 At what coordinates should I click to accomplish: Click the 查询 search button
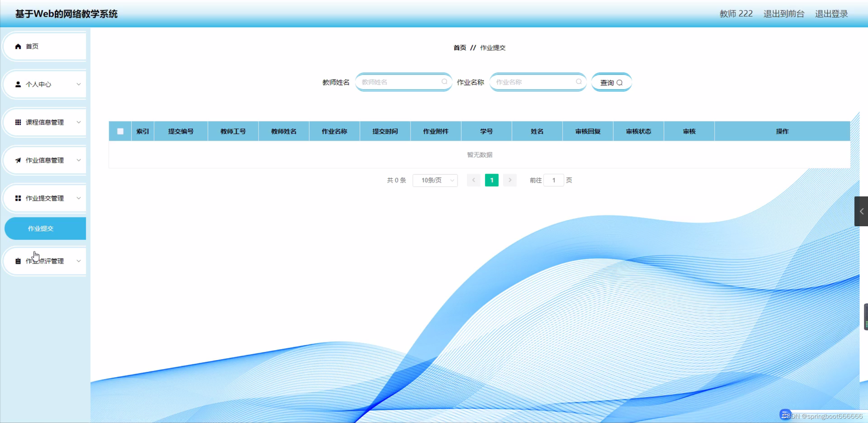click(611, 83)
